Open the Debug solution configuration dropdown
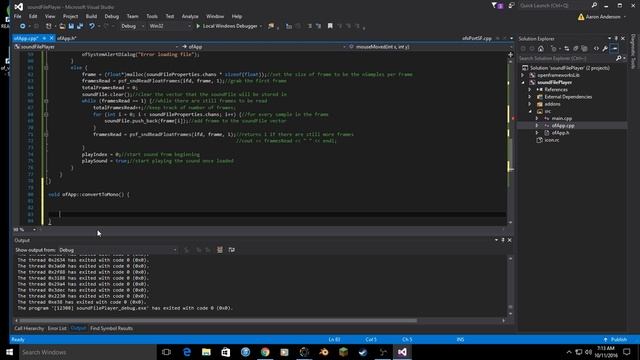 (132, 26)
